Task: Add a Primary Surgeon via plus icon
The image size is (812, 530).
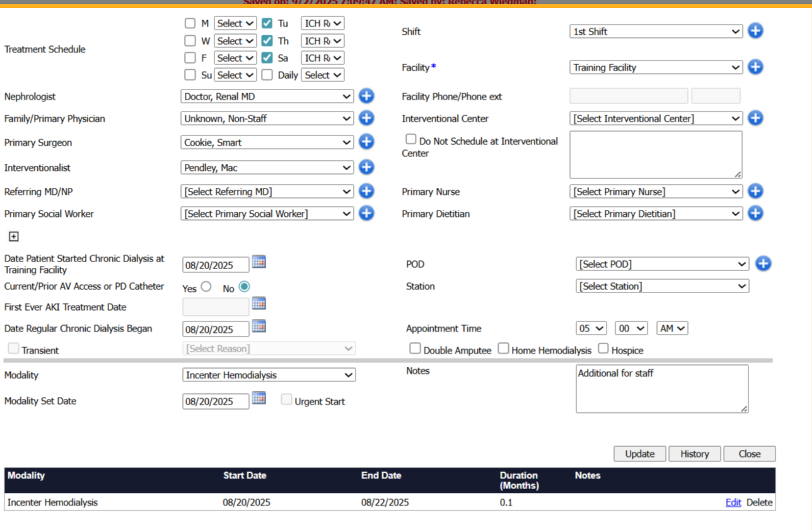Action: point(366,142)
